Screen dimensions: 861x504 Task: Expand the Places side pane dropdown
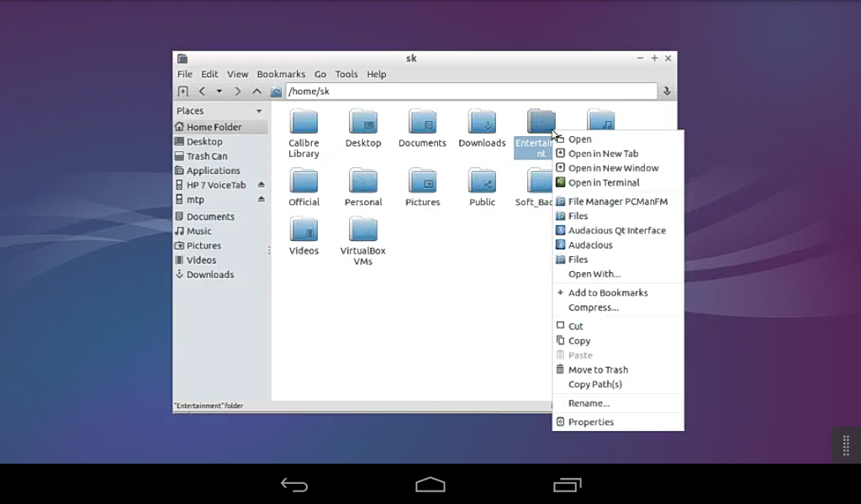tap(259, 111)
